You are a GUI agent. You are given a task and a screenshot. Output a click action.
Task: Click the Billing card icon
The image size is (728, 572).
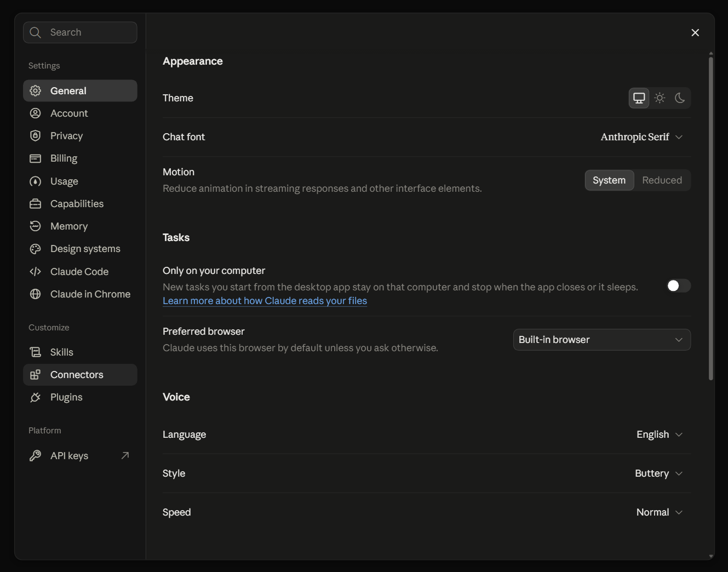point(36,158)
